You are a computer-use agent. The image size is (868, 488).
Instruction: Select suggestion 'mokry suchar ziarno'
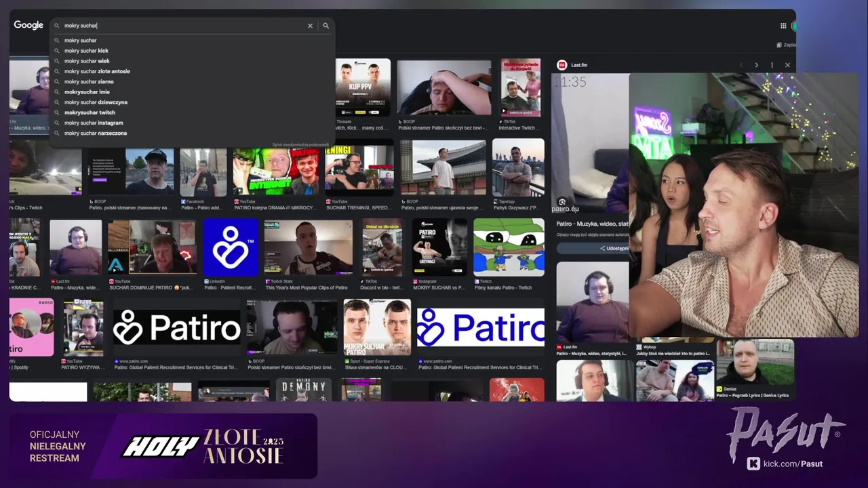point(191,81)
